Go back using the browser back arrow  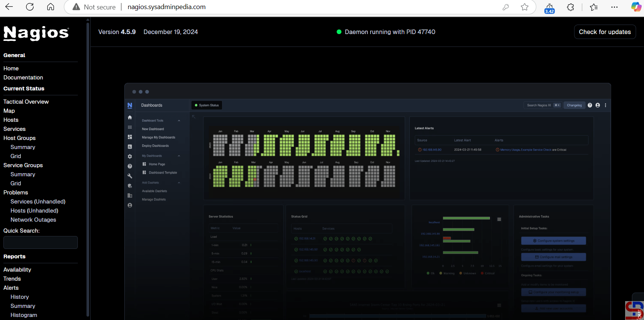click(9, 7)
